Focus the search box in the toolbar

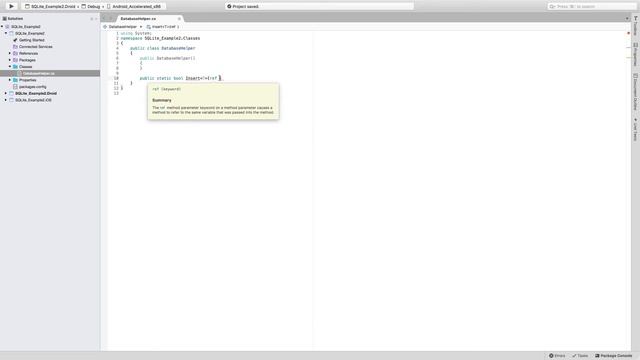pyautogui.click(x=591, y=7)
